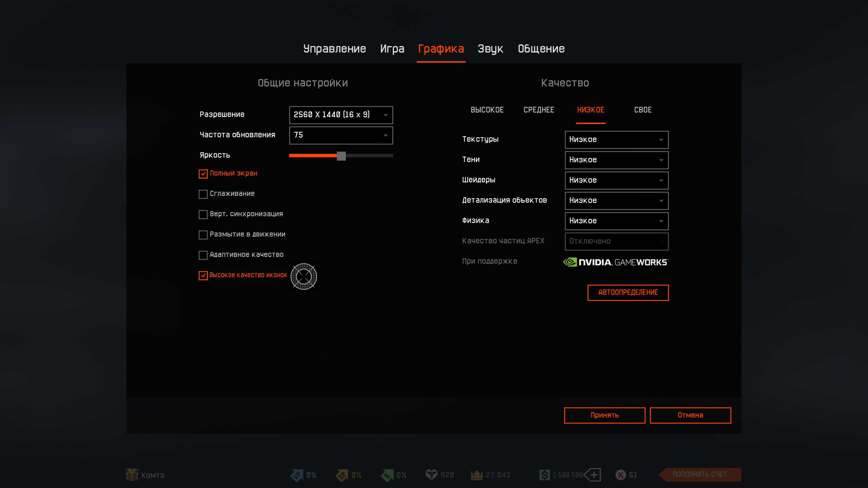The image size is (868, 488).
Task: Click the blue VP boost icon
Action: (297, 475)
